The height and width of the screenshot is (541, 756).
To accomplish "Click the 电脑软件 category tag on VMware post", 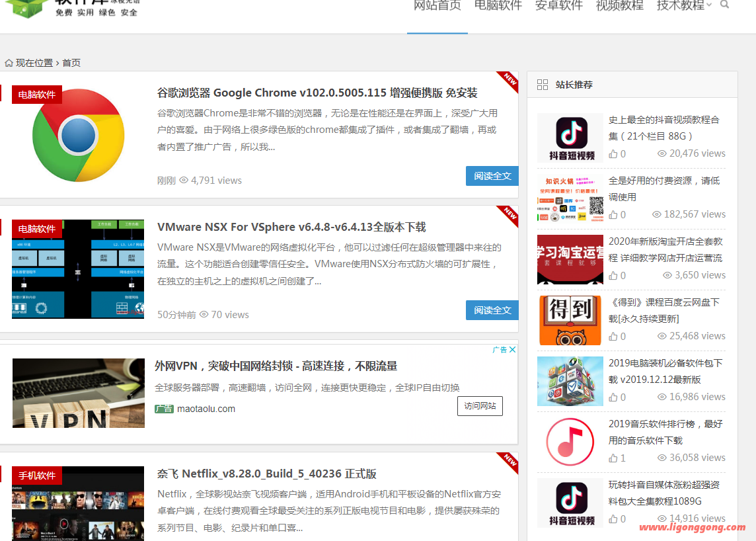I will (37, 229).
